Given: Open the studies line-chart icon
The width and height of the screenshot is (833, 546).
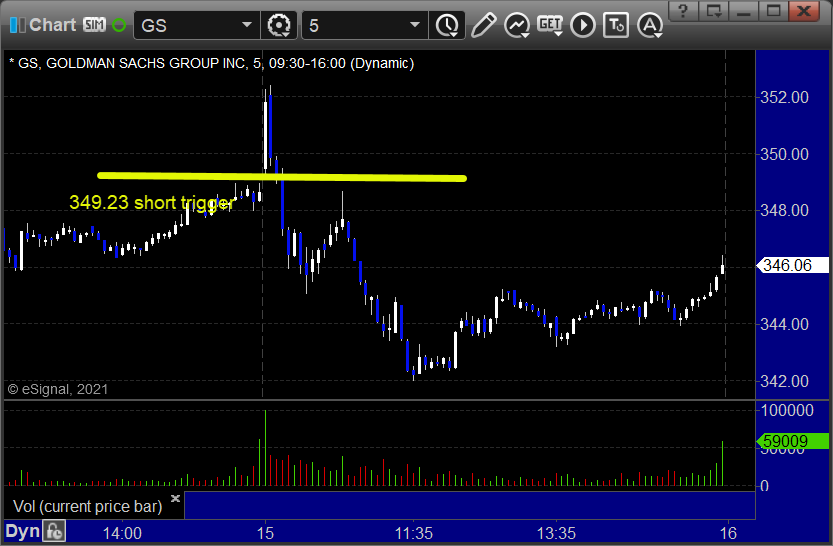Looking at the screenshot, I should [x=517, y=25].
